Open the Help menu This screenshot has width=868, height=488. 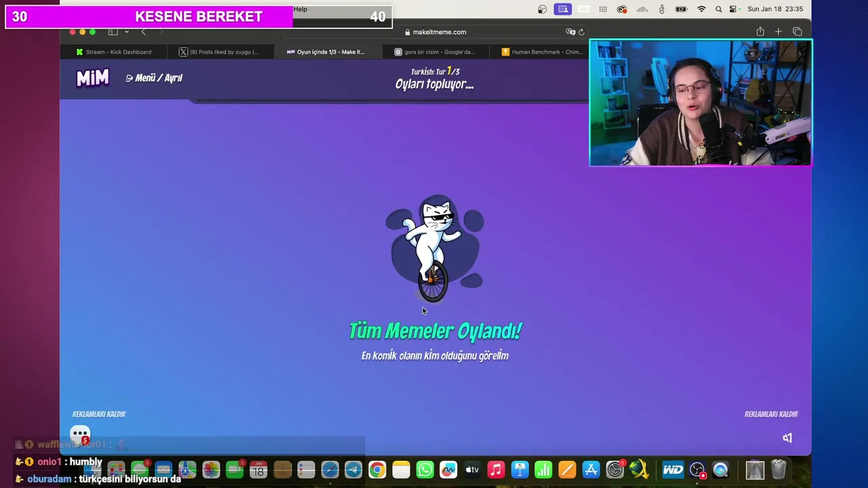point(300,9)
